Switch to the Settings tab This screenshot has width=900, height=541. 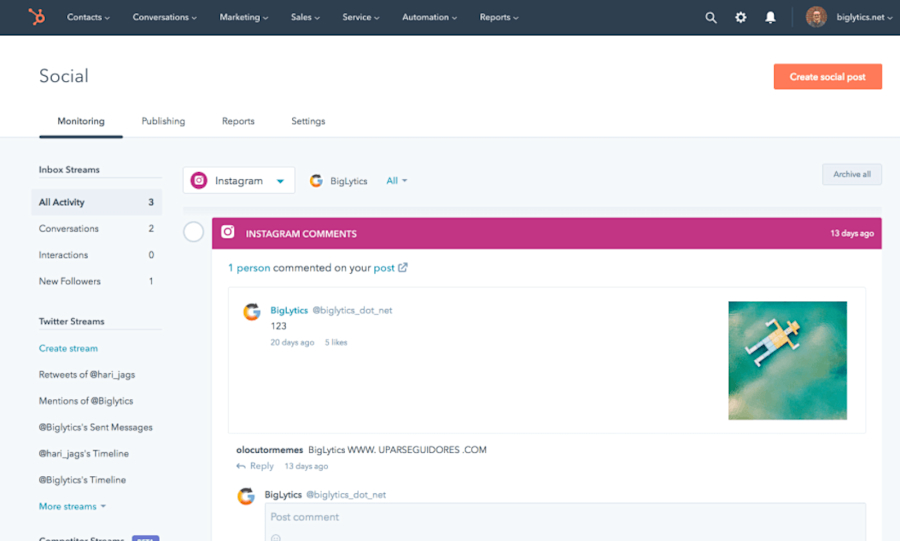308,121
